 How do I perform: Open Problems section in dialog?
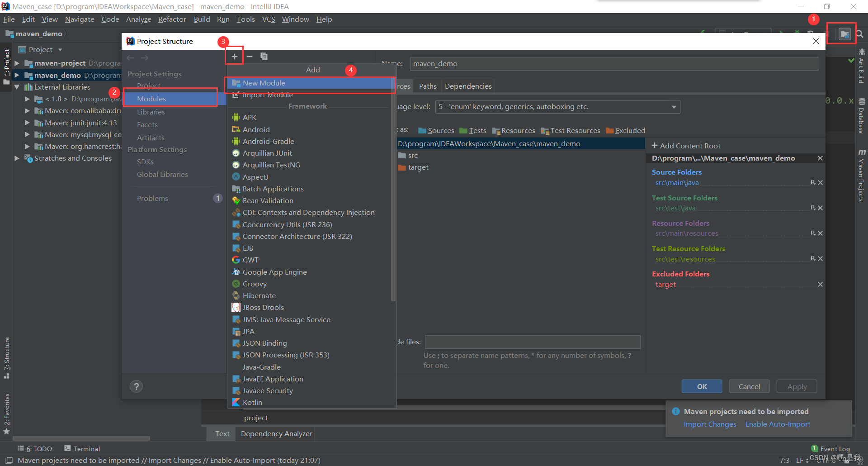152,198
